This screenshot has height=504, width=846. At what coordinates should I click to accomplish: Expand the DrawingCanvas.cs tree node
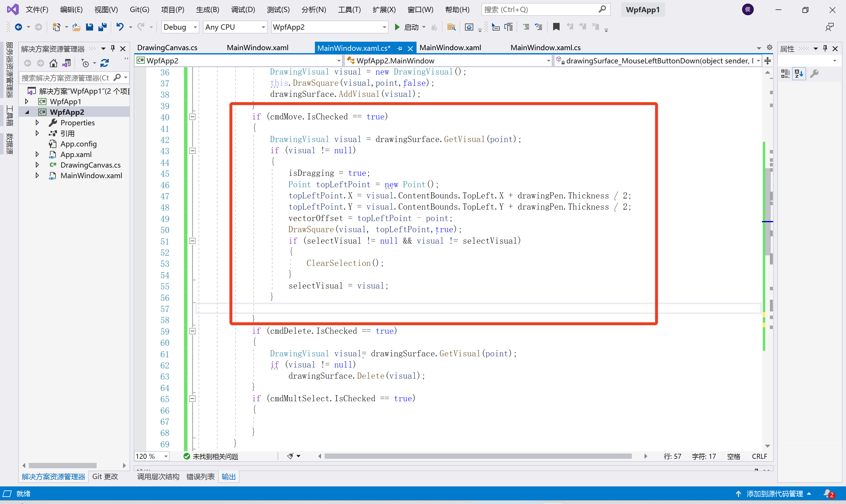pos(37,165)
